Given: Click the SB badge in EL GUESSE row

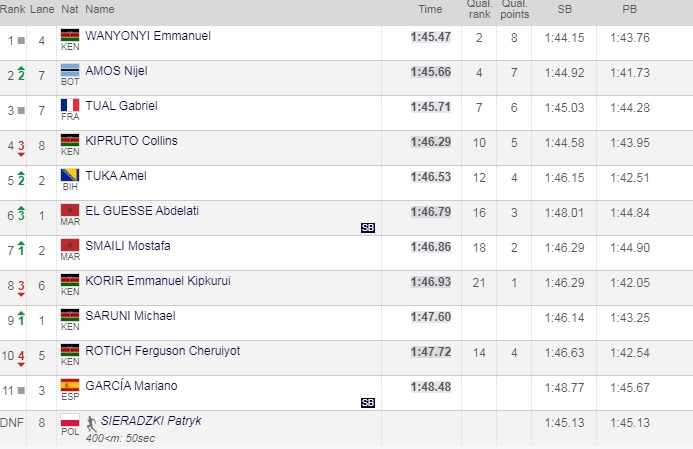Looking at the screenshot, I should [368, 228].
